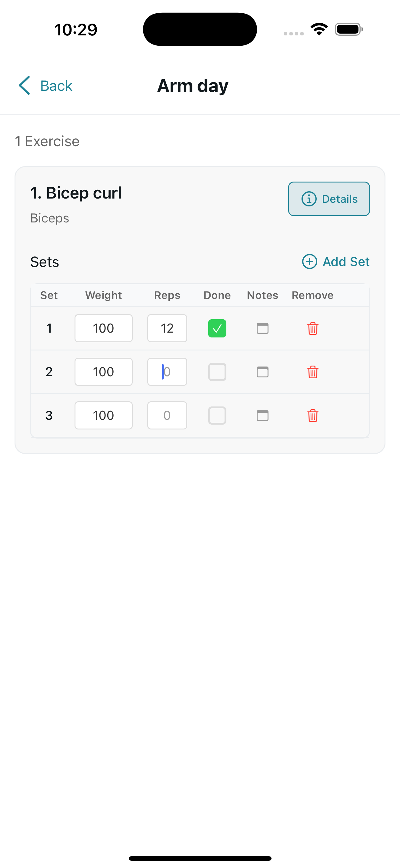The image size is (400, 868).
Task: Click the reps field of set 3
Action: (x=167, y=416)
